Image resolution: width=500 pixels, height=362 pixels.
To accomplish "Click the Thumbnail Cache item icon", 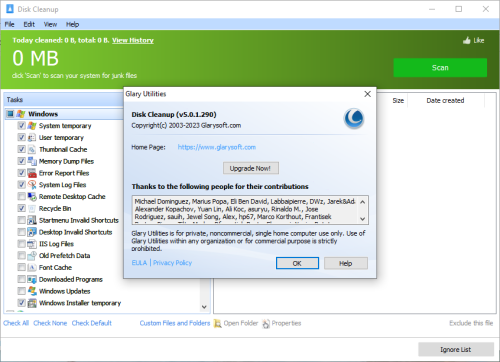I will (32, 149).
